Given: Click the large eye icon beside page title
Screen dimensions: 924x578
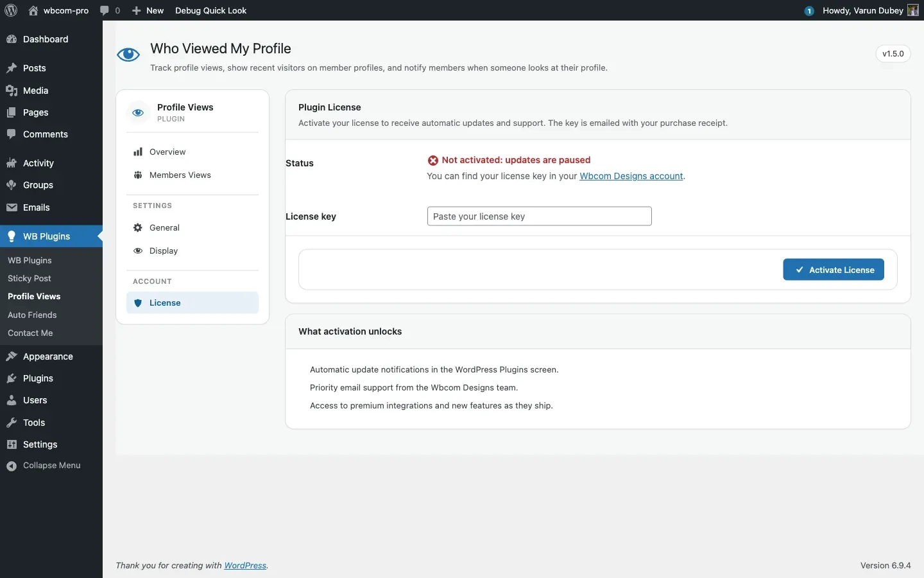Looking at the screenshot, I should coord(128,55).
